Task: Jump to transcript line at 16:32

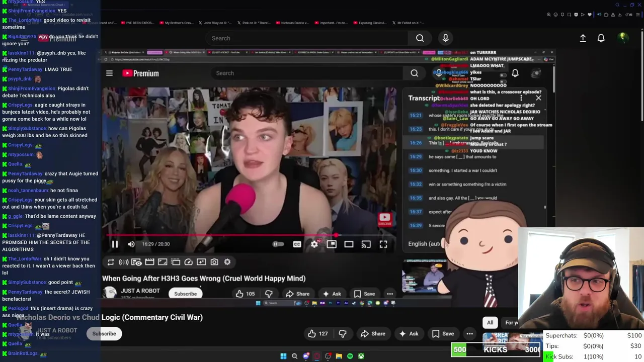Action: coord(474,185)
